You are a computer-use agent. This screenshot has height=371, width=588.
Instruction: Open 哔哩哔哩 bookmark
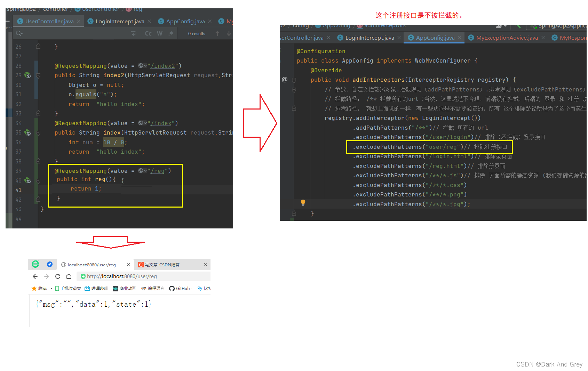[x=96, y=288]
